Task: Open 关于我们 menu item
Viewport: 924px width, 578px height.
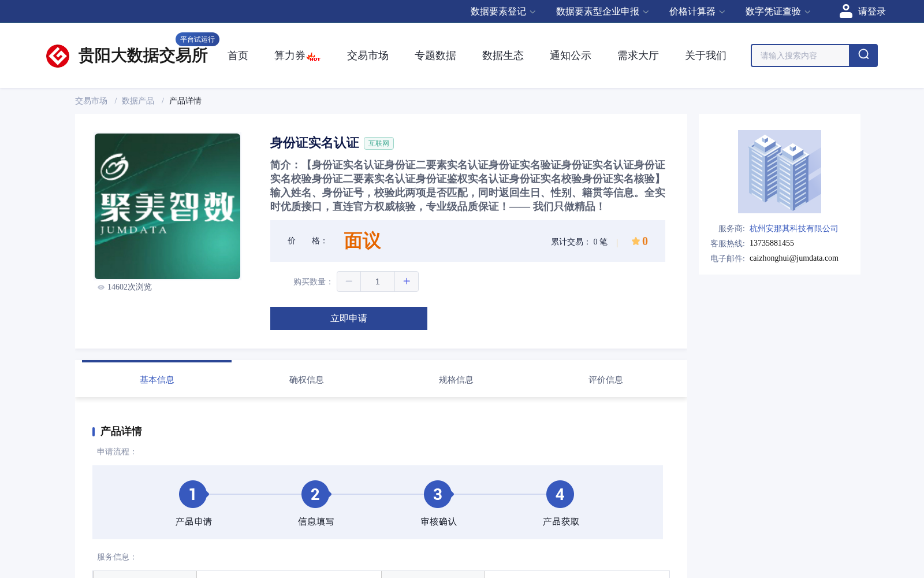Action: tap(706, 55)
